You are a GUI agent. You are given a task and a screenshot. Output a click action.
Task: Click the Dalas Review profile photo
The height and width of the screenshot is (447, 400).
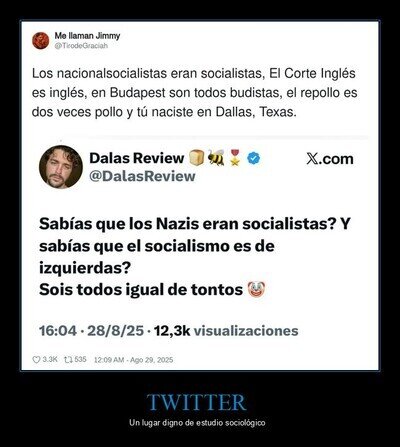point(61,167)
